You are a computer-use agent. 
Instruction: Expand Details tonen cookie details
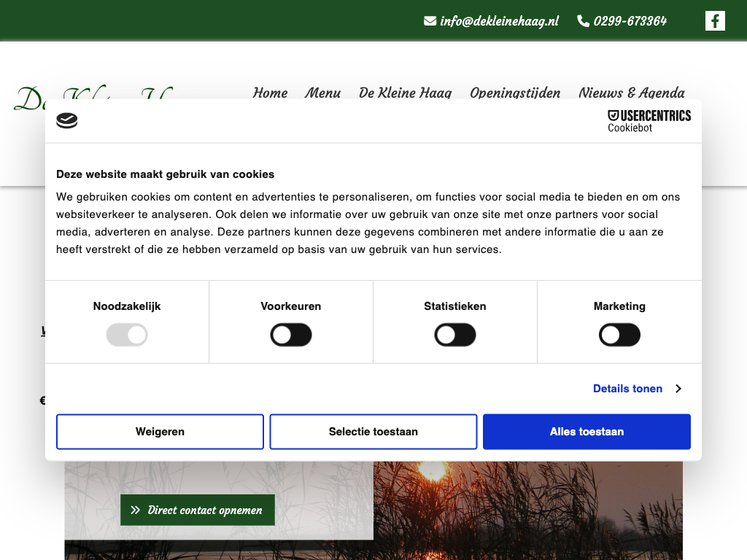point(627,389)
